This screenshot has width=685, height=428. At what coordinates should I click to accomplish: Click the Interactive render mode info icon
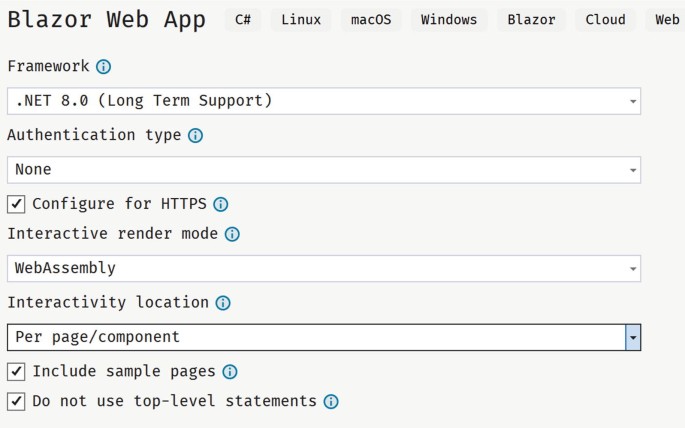point(232,234)
